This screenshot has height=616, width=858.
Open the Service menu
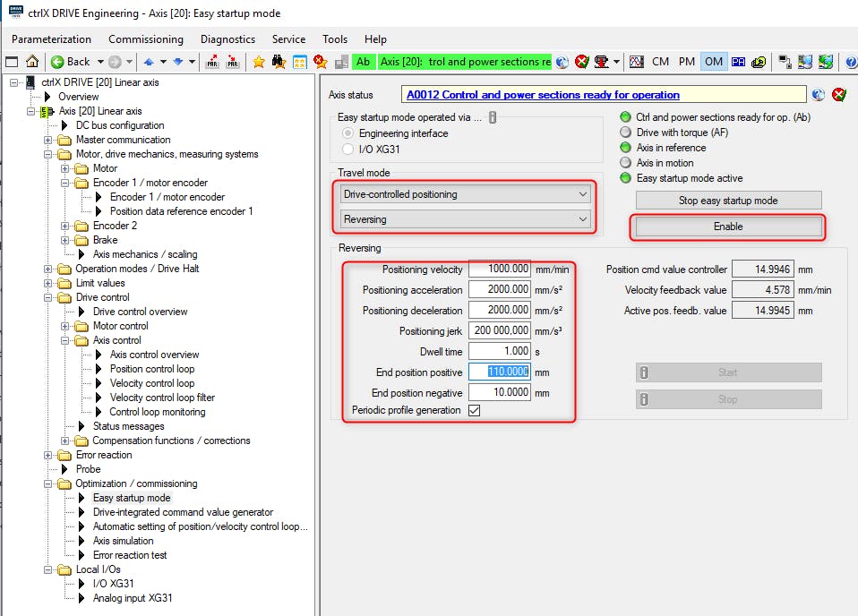(289, 38)
